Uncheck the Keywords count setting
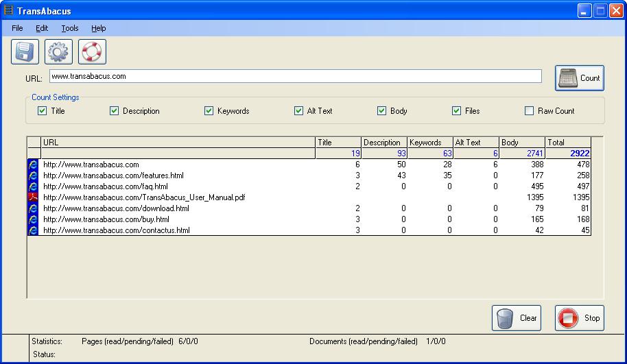 coord(209,110)
